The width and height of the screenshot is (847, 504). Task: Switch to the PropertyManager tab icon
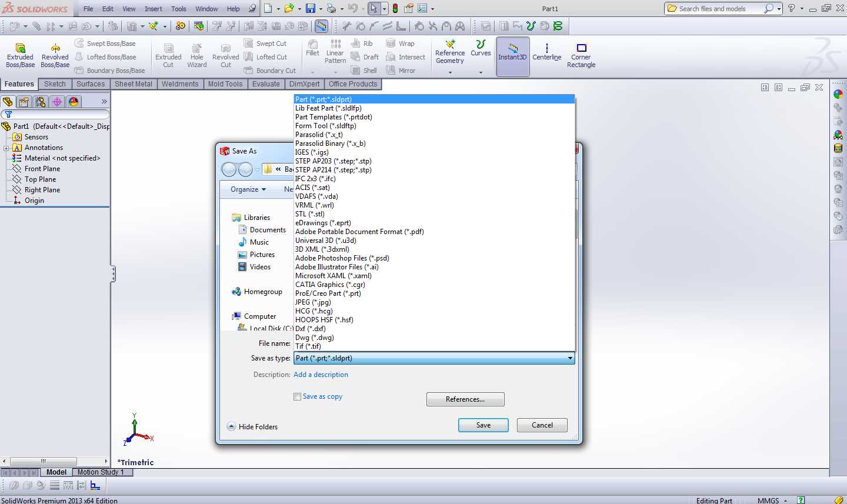click(25, 102)
